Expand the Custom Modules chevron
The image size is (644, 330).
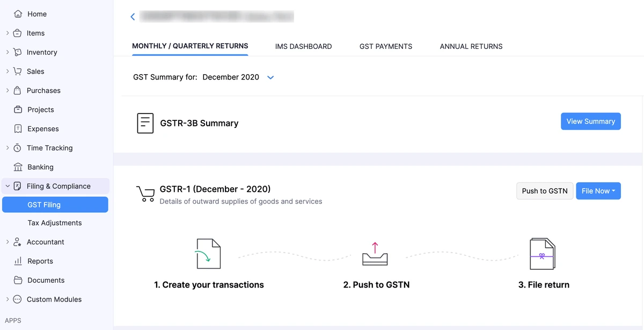[8, 299]
